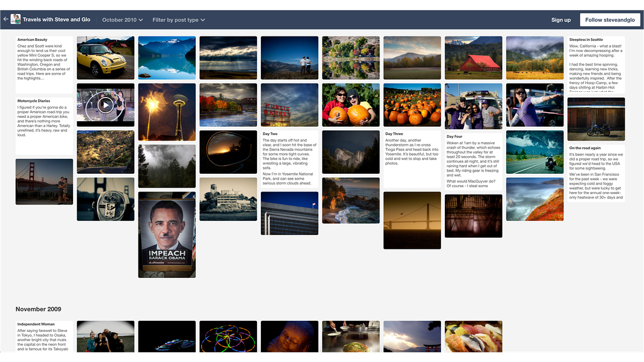Open the dark wooden corridor photo

point(473,216)
